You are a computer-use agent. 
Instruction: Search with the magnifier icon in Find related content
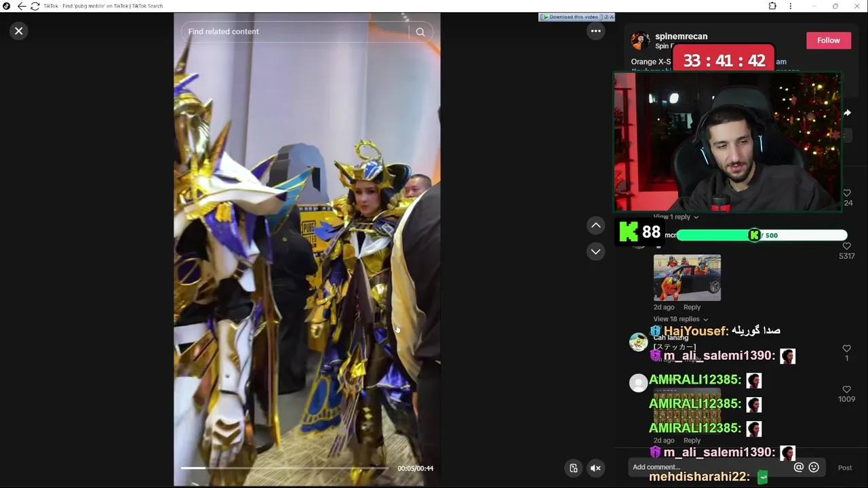pyautogui.click(x=420, y=32)
